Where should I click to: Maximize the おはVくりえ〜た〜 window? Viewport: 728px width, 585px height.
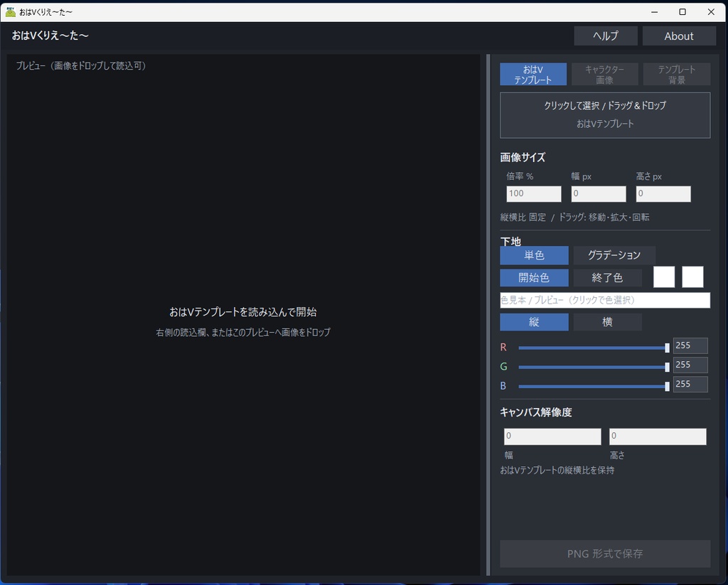[x=682, y=11]
